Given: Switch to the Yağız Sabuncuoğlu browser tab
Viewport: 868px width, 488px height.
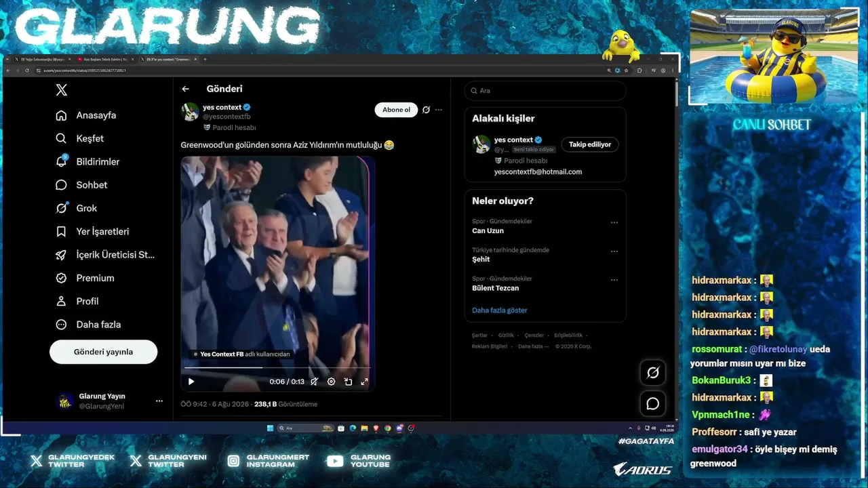Looking at the screenshot, I should click(43, 60).
